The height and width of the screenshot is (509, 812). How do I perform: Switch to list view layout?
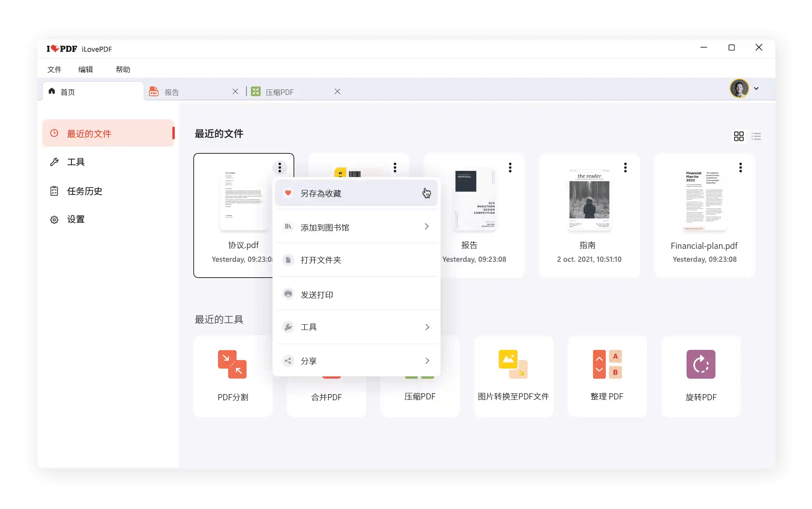tap(756, 136)
